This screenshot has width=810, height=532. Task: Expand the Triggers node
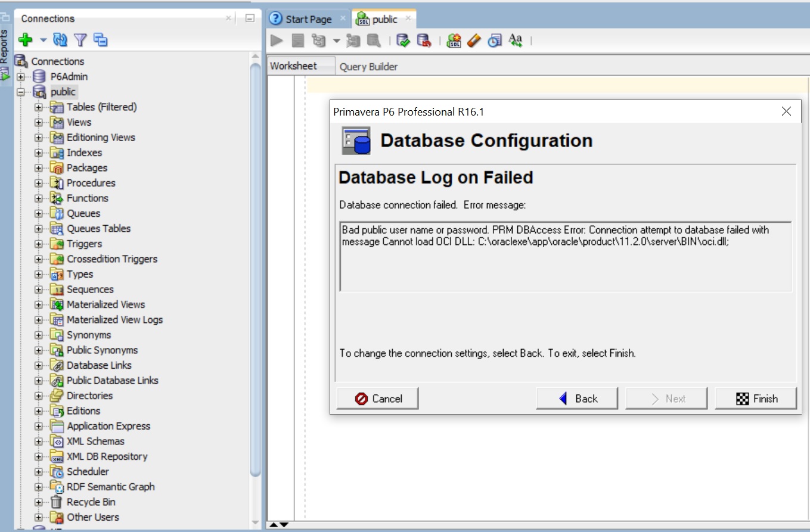(x=39, y=244)
